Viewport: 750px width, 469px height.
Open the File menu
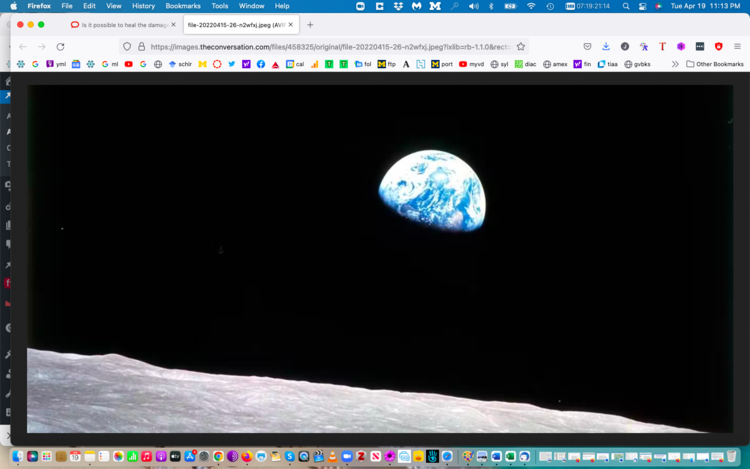(x=66, y=6)
